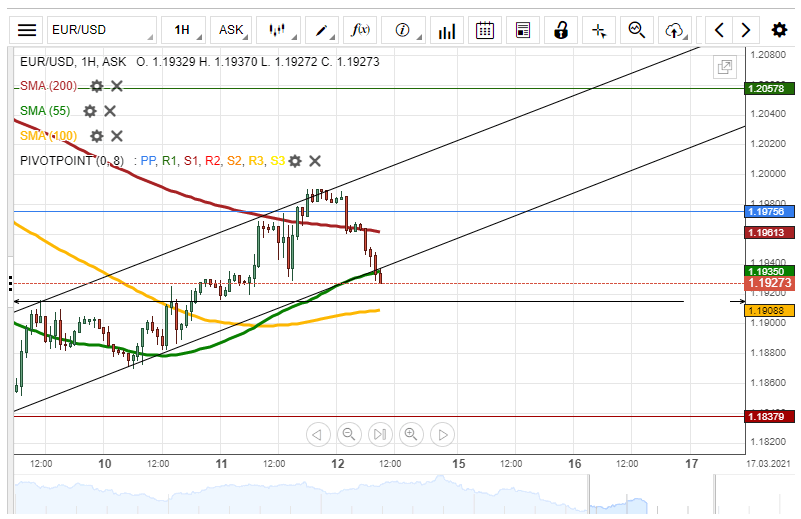Image resolution: width=801 pixels, height=519 pixels.
Task: Open the info options dropdown
Action: tap(404, 30)
